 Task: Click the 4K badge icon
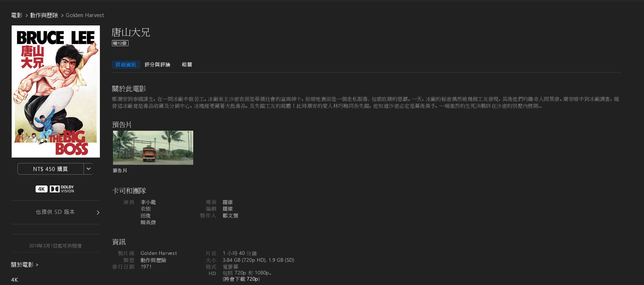[41, 189]
